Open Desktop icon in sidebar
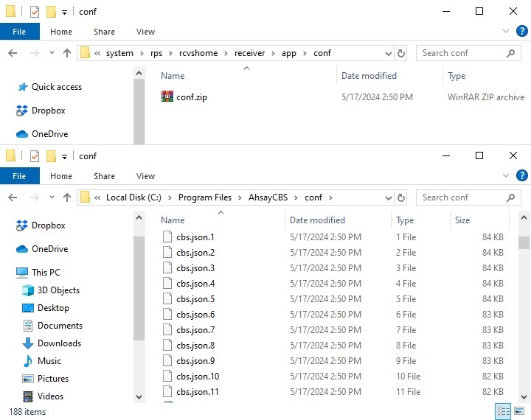 [28, 308]
